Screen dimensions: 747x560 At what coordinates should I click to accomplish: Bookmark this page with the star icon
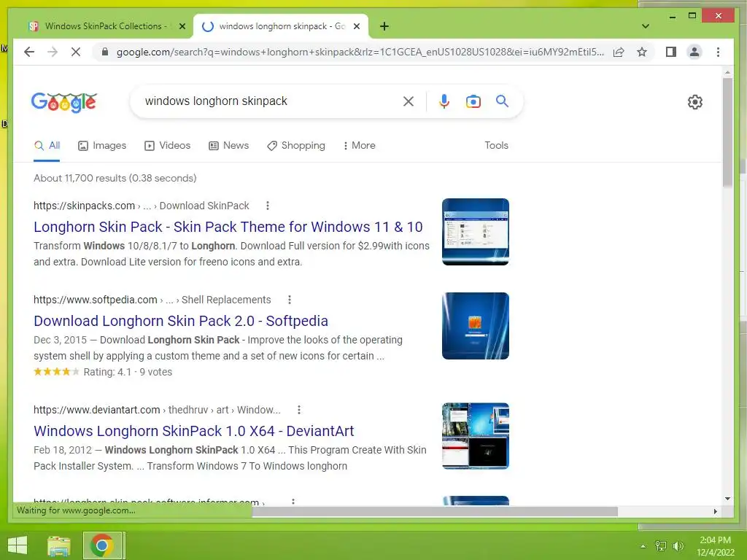point(642,52)
